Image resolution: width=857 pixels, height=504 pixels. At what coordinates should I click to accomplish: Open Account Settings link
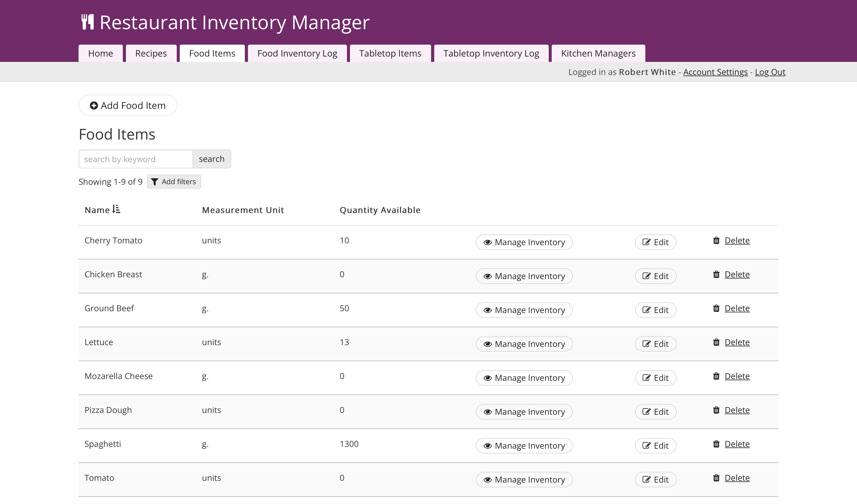coord(715,72)
